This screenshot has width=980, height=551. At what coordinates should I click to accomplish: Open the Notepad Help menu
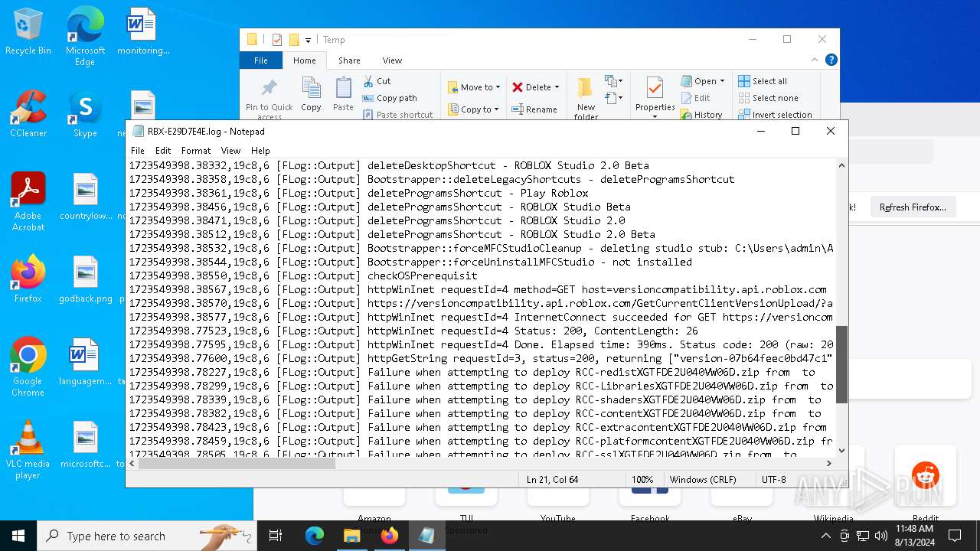click(260, 151)
